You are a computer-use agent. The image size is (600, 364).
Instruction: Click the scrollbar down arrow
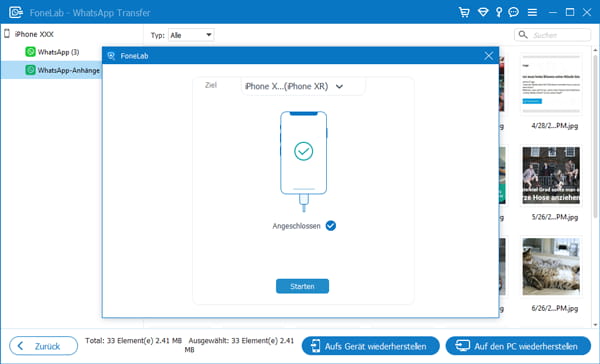tap(595, 325)
